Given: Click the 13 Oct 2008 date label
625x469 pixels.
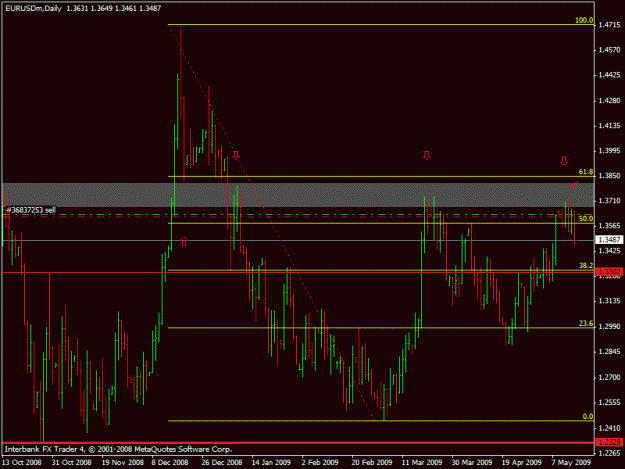Looking at the screenshot, I should [22, 462].
